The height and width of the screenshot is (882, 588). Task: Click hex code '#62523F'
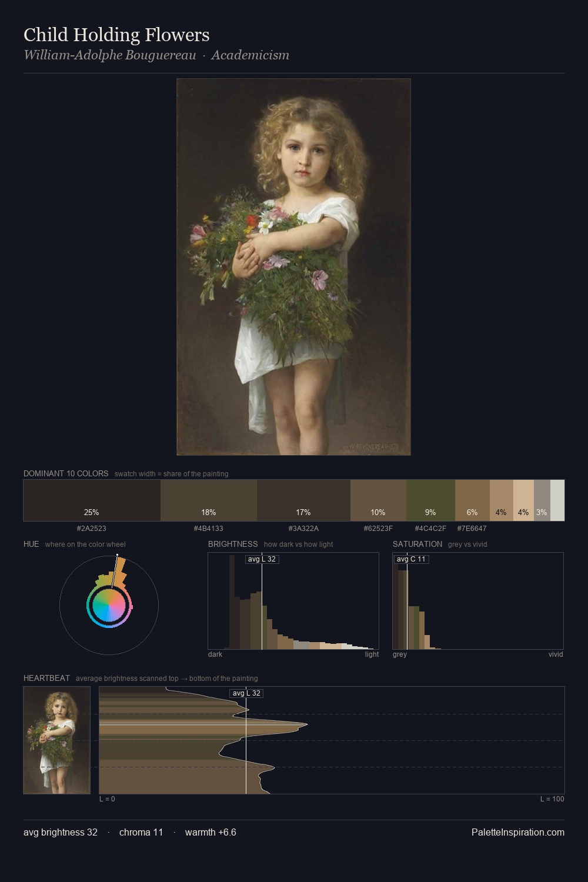pyautogui.click(x=378, y=529)
